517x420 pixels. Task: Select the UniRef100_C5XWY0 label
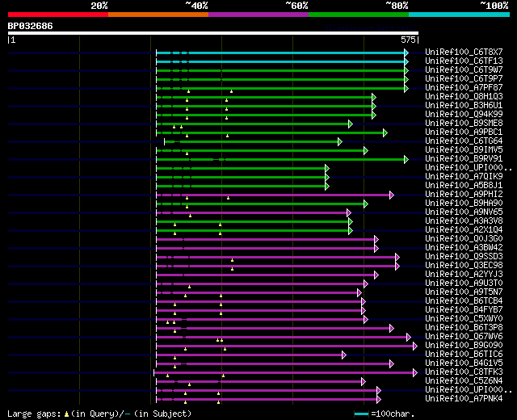tap(464, 319)
